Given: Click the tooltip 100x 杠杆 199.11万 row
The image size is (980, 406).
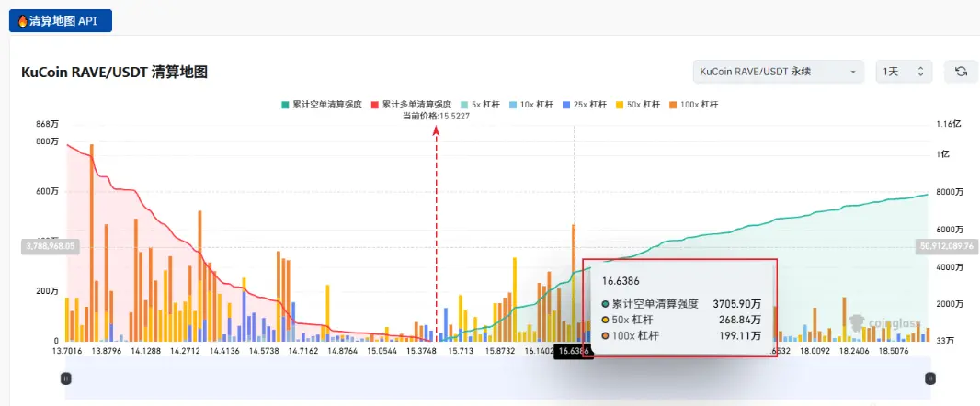Looking at the screenshot, I should [681, 335].
